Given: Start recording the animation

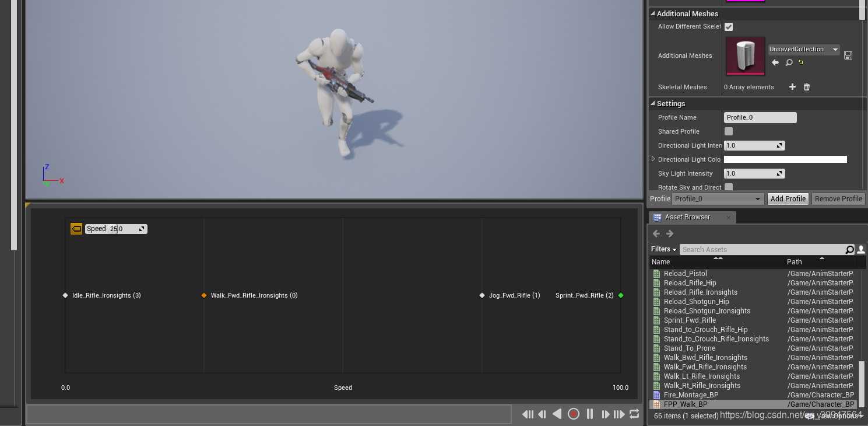Looking at the screenshot, I should pyautogui.click(x=574, y=414).
